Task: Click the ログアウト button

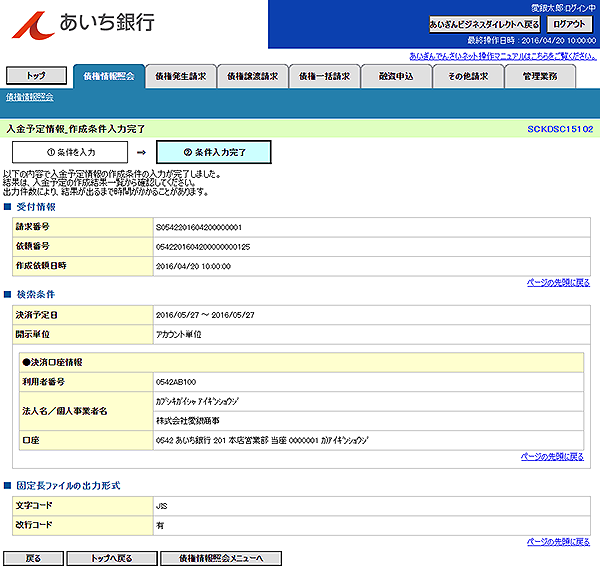Action: [569, 24]
